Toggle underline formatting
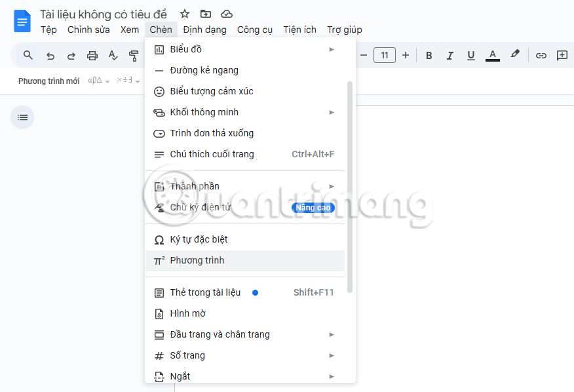The height and width of the screenshot is (392, 574). click(471, 55)
